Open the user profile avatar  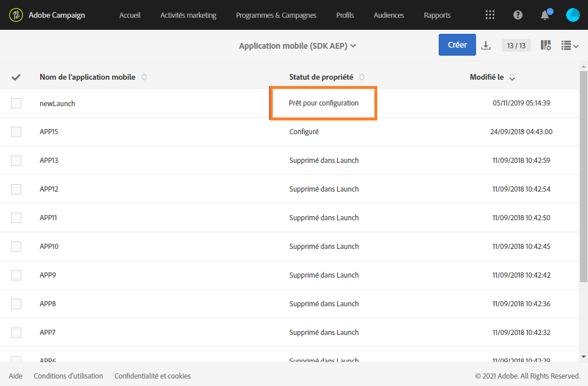click(x=572, y=15)
